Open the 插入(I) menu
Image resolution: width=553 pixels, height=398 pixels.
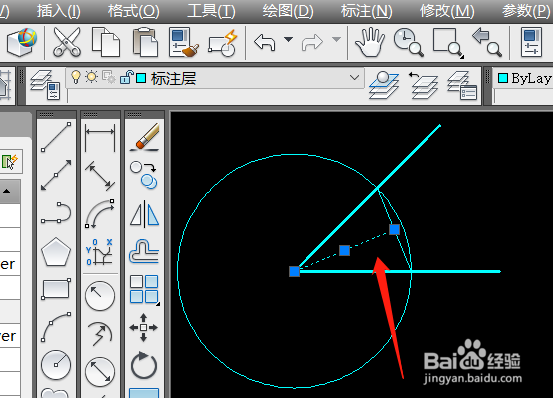(59, 11)
